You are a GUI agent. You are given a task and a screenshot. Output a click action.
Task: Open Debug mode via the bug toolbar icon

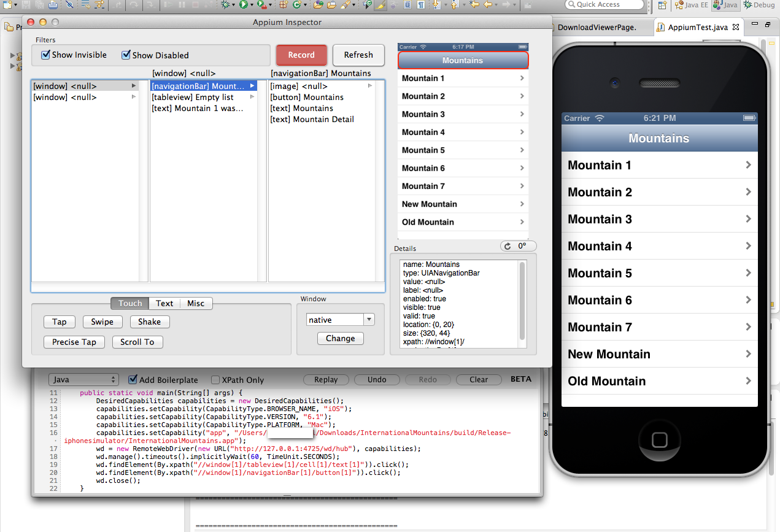click(x=225, y=6)
